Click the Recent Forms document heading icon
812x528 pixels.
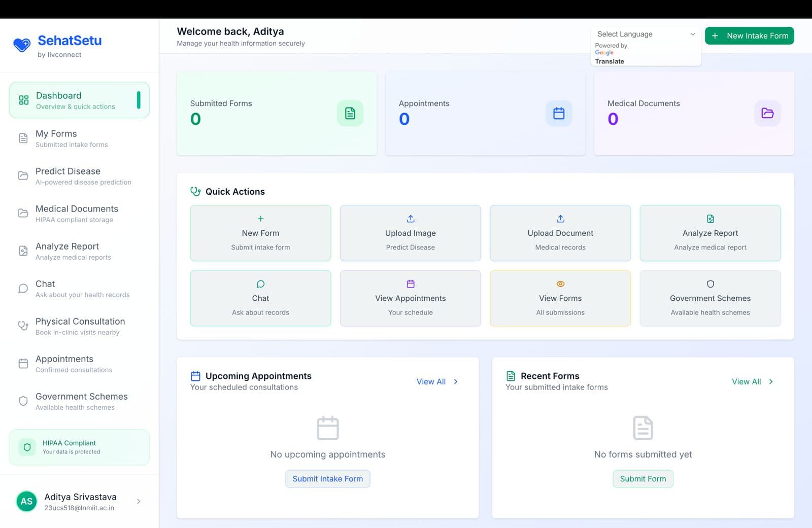pos(511,376)
